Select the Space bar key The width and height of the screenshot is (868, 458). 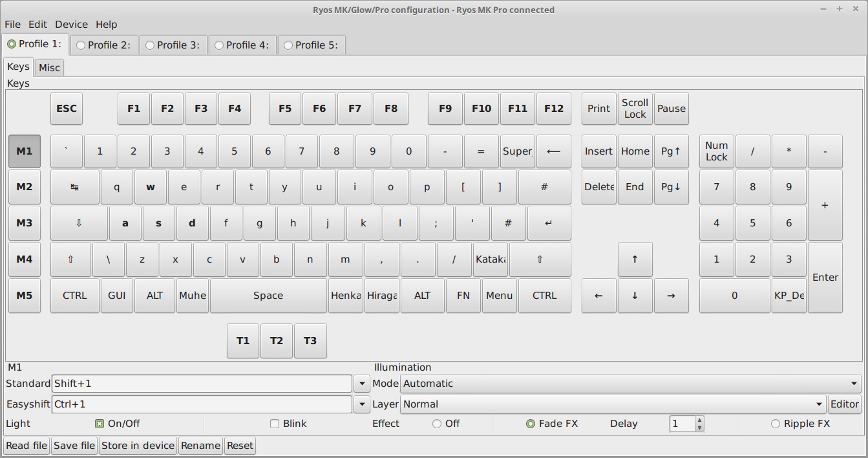[x=268, y=296]
